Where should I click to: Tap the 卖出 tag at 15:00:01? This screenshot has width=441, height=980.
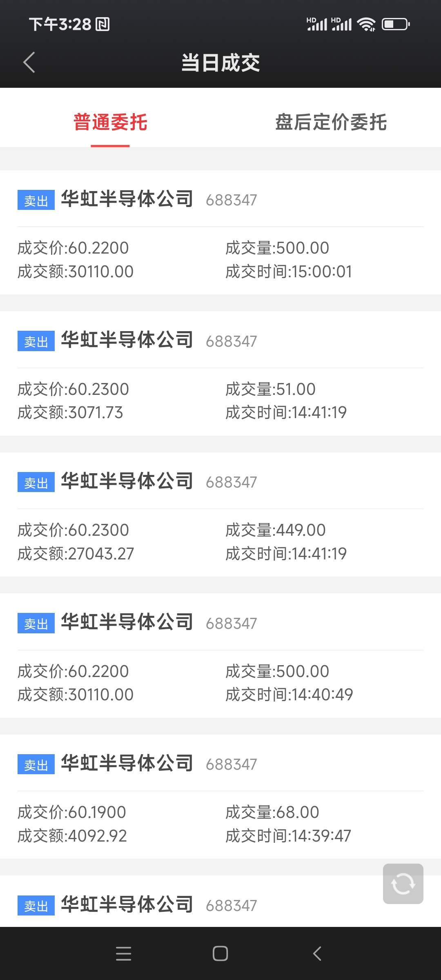pos(36,200)
